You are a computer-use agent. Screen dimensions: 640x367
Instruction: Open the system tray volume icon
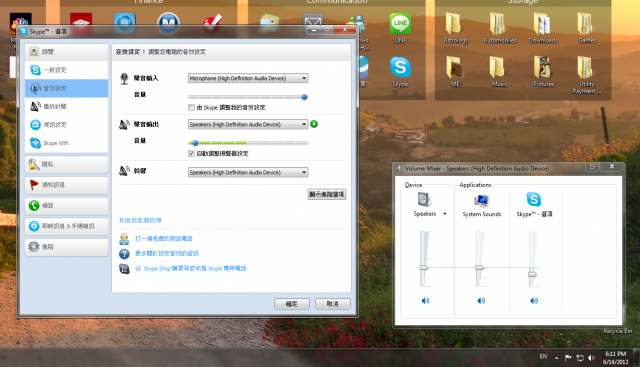pyautogui.click(x=591, y=358)
